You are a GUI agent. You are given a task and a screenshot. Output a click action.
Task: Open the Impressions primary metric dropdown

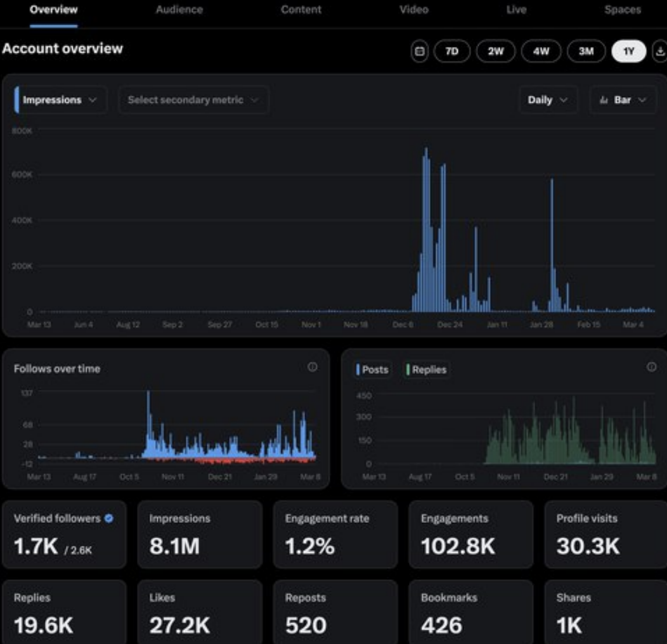60,100
